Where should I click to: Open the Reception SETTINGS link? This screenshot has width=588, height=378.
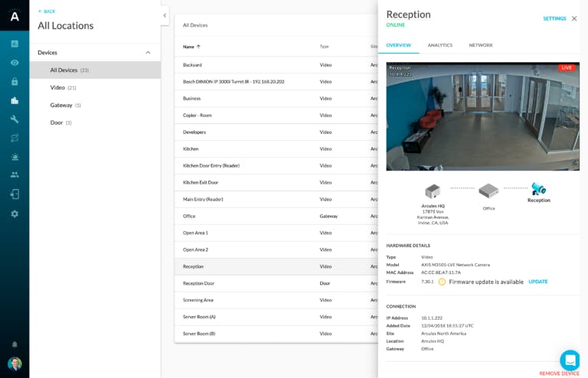pos(554,18)
